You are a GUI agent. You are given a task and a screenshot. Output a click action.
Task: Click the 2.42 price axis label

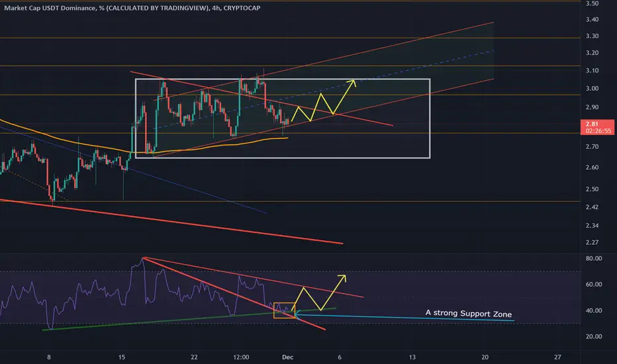pos(593,207)
